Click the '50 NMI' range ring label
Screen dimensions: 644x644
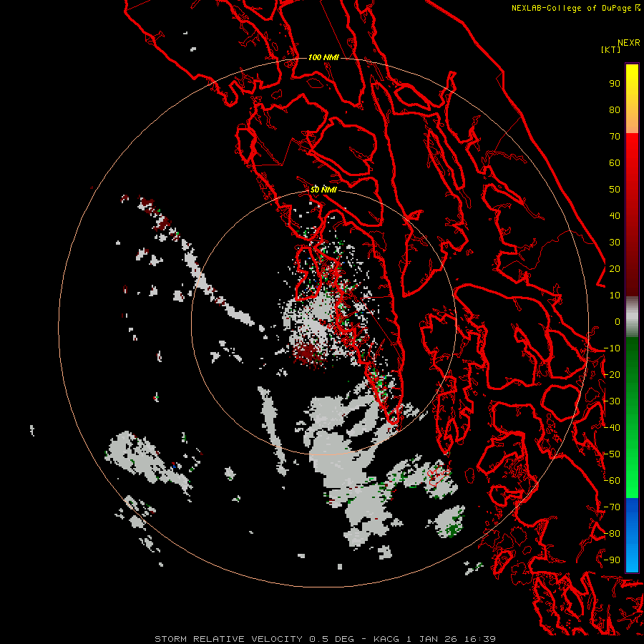tap(323, 190)
